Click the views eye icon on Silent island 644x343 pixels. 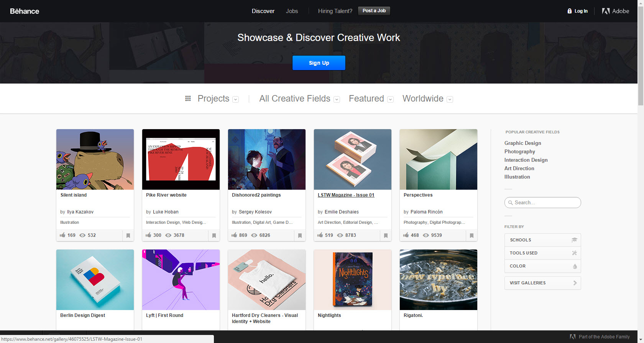(82, 235)
